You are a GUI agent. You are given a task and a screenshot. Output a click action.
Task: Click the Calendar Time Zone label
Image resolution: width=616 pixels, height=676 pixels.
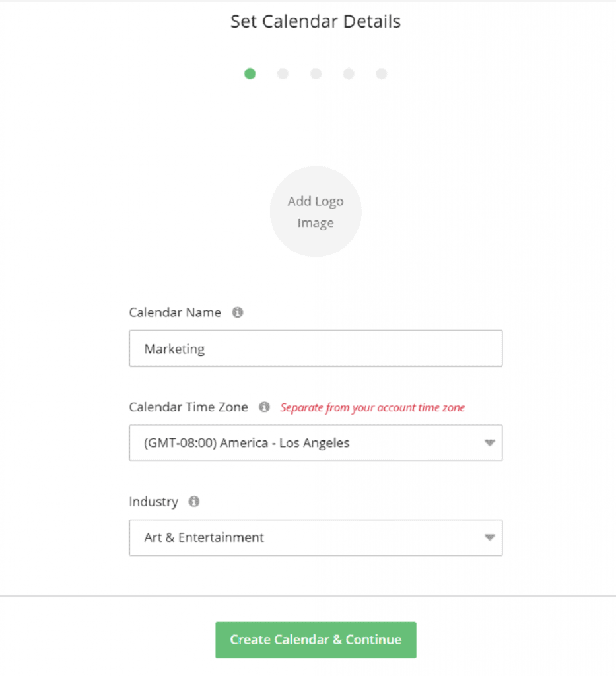click(188, 407)
